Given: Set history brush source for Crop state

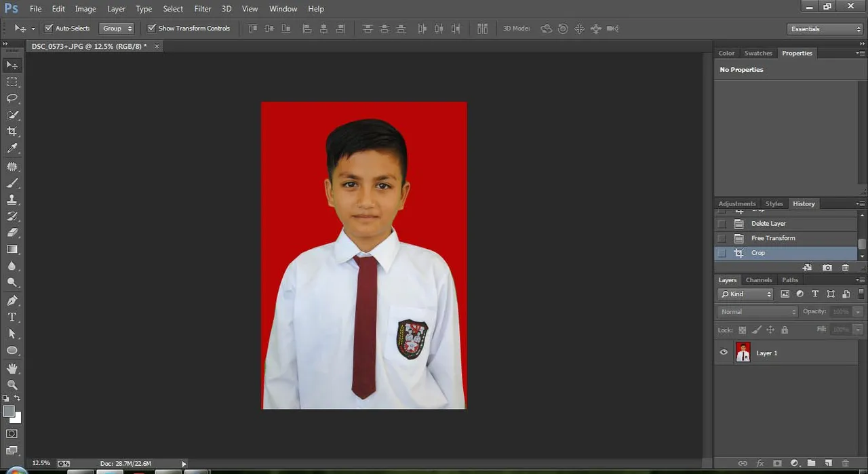Looking at the screenshot, I should 722,253.
